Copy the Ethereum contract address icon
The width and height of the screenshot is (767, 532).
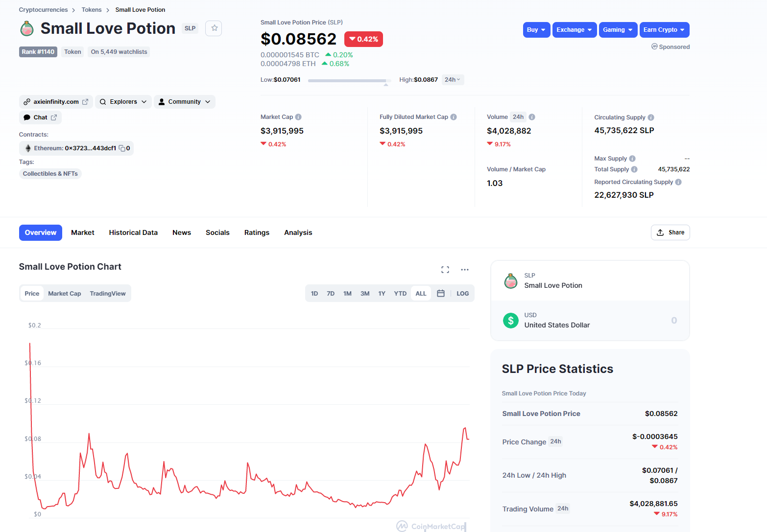tap(122, 148)
